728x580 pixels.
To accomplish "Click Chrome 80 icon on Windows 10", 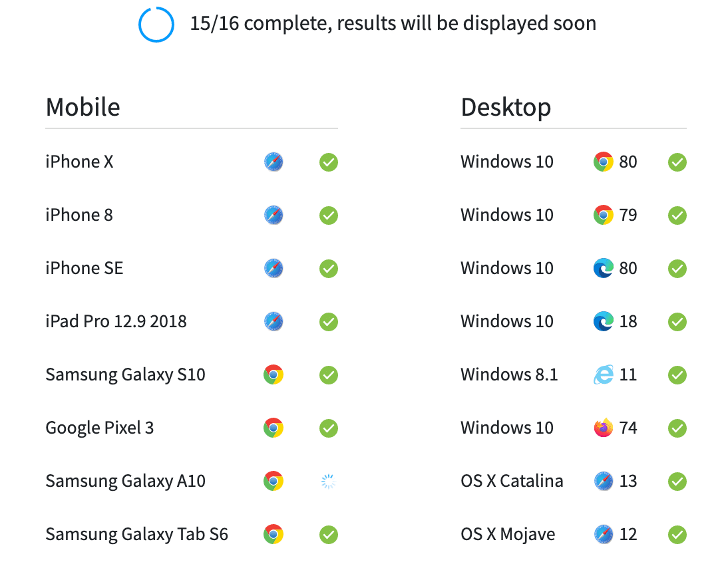I will click(x=603, y=162).
